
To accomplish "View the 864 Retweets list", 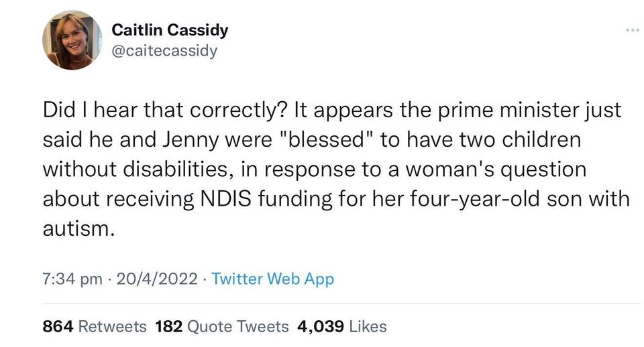I will point(95,326).
